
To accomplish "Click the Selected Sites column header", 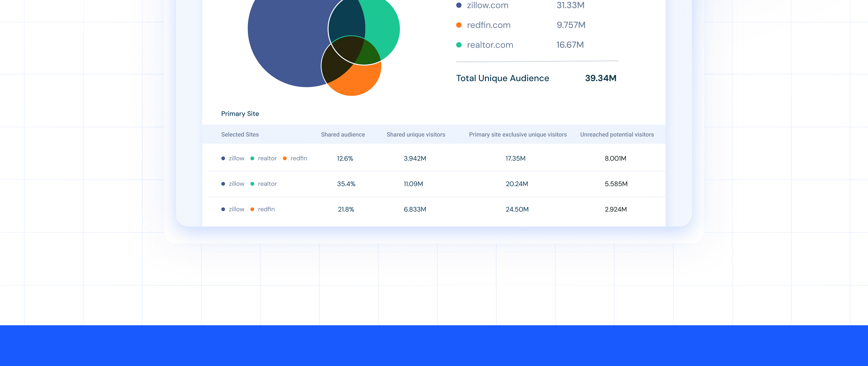I will tap(240, 134).
